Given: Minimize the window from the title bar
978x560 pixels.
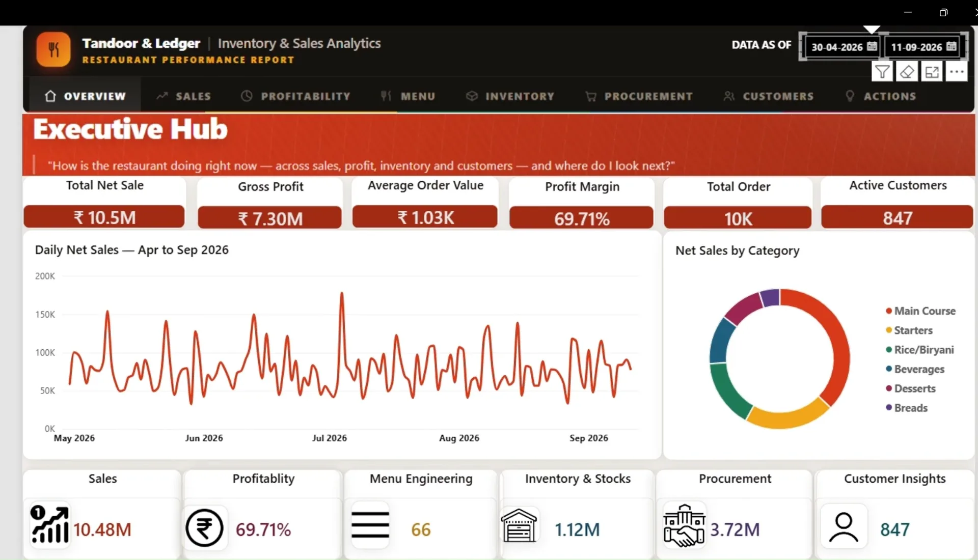Looking at the screenshot, I should (908, 12).
